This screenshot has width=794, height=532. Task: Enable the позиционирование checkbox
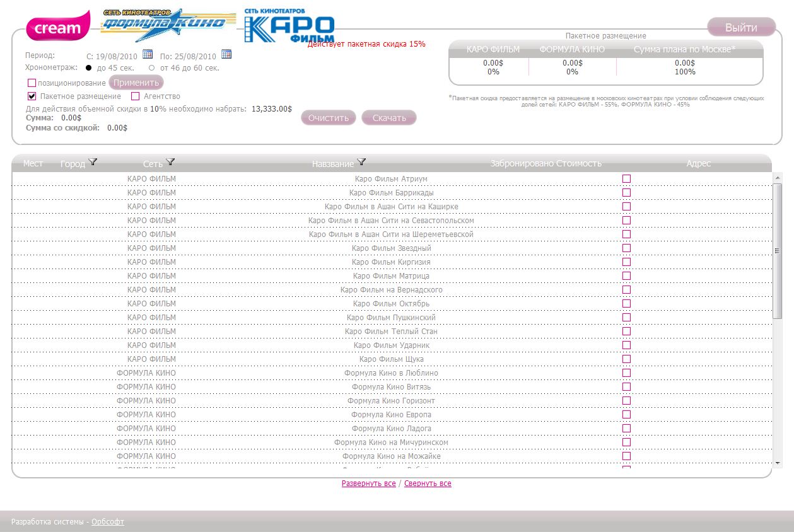(32, 83)
